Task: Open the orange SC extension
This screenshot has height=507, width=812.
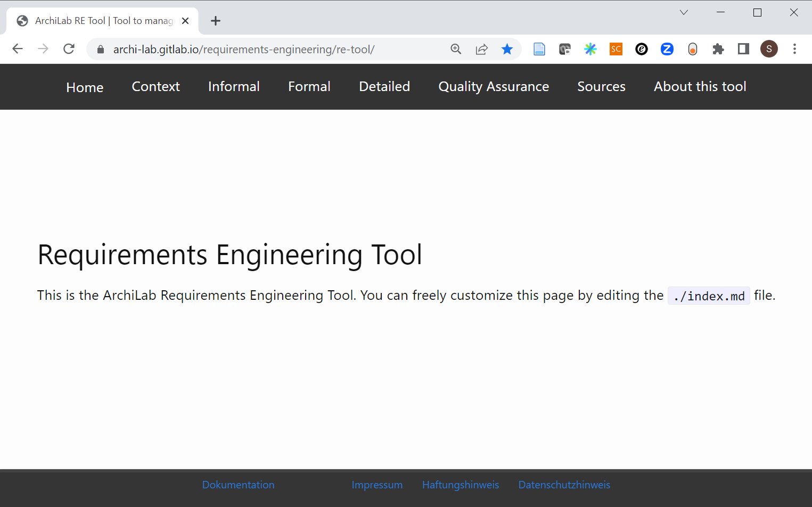Action: point(616,49)
